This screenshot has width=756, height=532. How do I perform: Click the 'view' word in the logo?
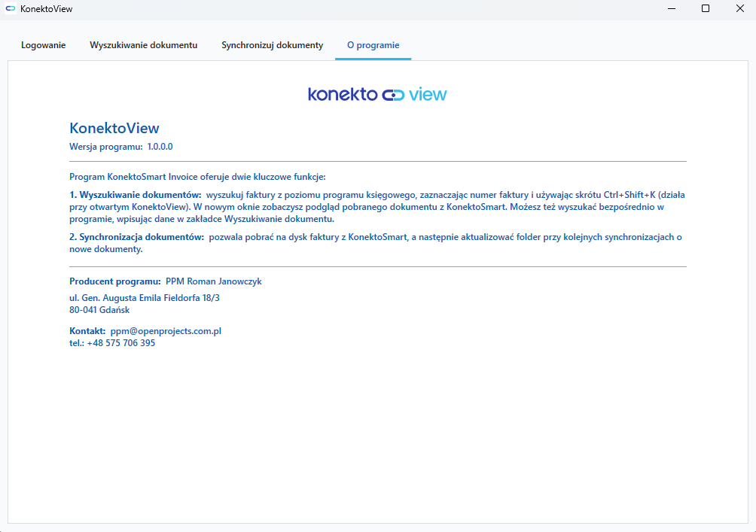coord(428,94)
